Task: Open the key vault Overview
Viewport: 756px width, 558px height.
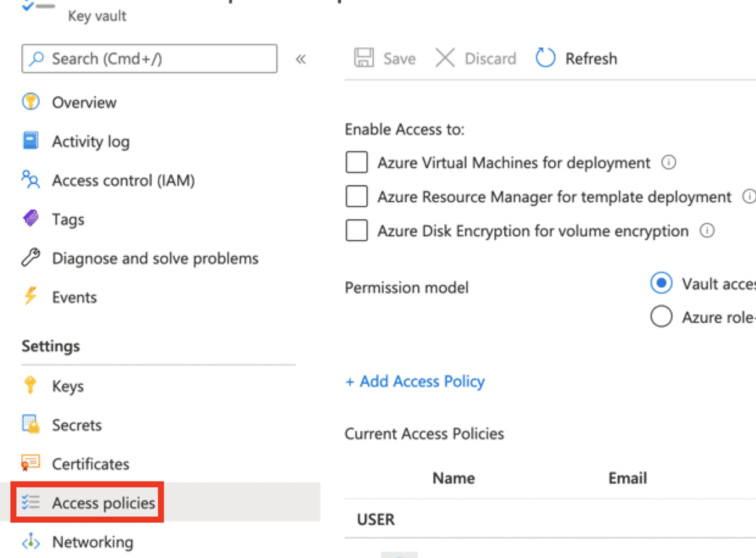Action: [x=83, y=102]
